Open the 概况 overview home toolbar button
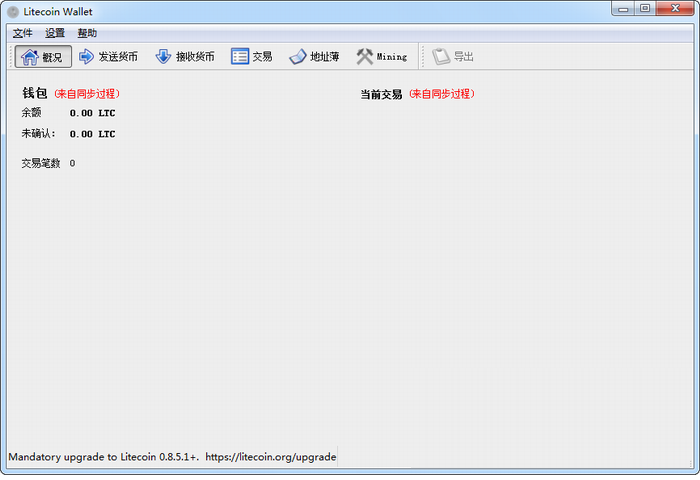Image resolution: width=700 pixels, height=480 pixels. point(43,57)
